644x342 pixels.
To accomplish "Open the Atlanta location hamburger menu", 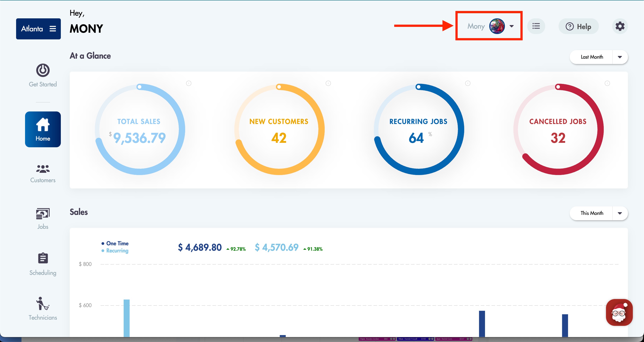I will [x=53, y=29].
